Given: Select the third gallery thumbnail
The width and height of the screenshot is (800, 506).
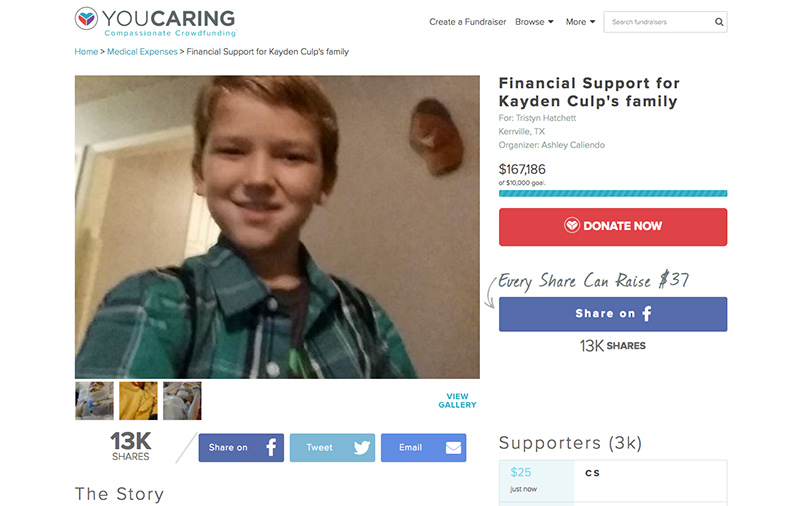Looking at the screenshot, I should [182, 401].
